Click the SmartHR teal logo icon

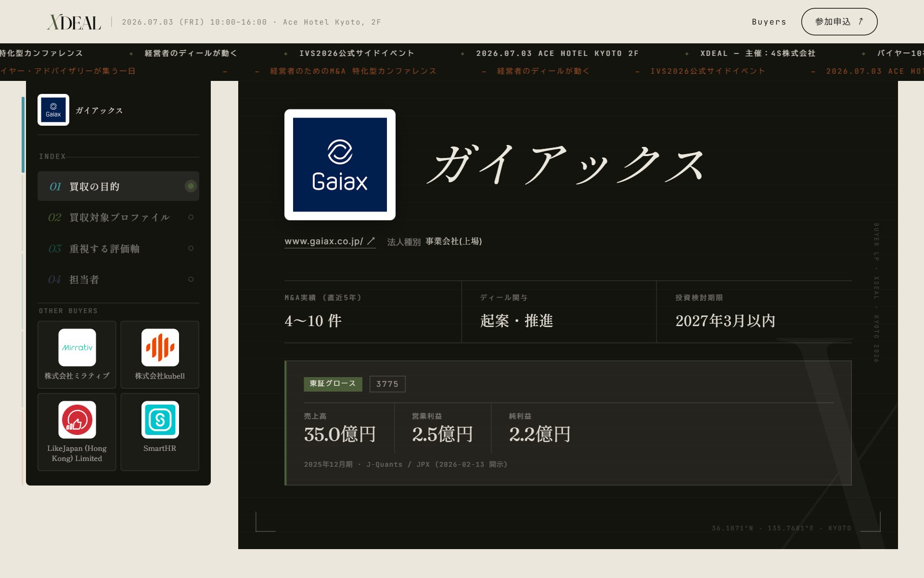point(160,420)
